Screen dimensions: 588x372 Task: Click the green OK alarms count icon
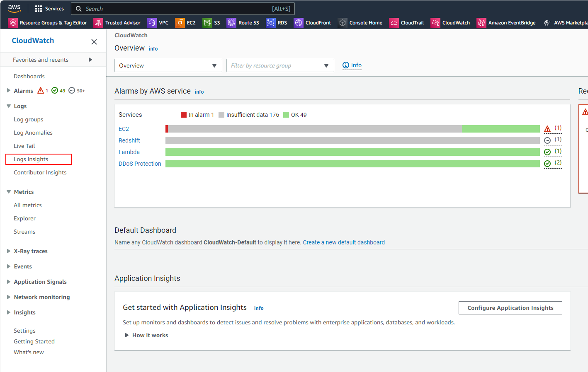[58, 90]
